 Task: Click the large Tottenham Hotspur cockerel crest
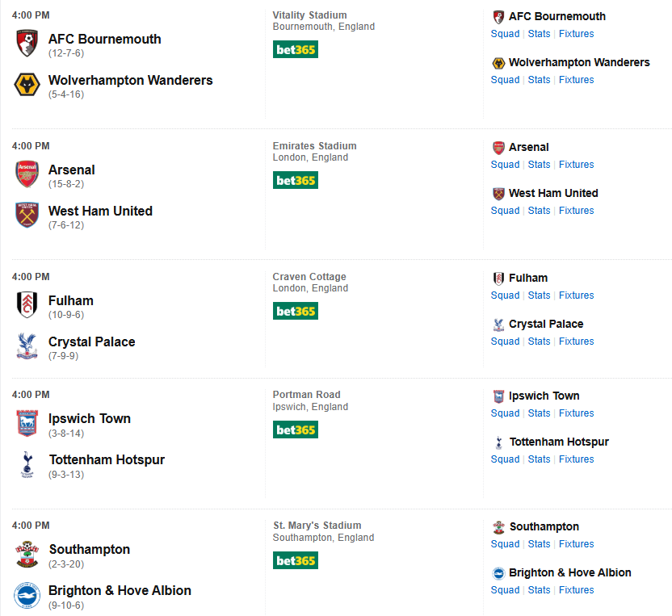coord(27,464)
